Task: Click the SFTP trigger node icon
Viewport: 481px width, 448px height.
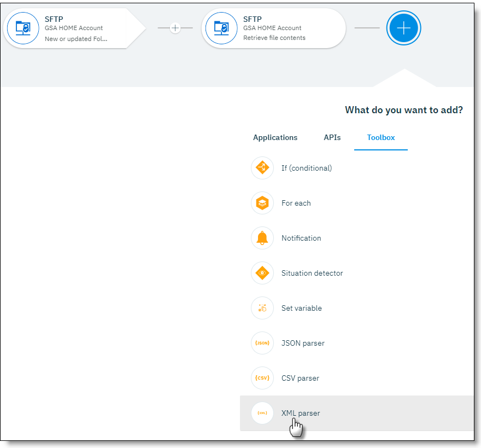Action: click(23, 28)
